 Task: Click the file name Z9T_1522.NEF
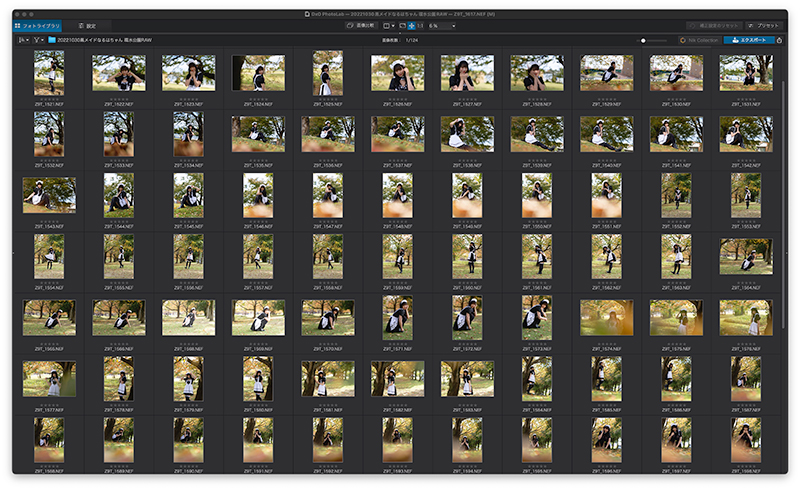(119, 104)
